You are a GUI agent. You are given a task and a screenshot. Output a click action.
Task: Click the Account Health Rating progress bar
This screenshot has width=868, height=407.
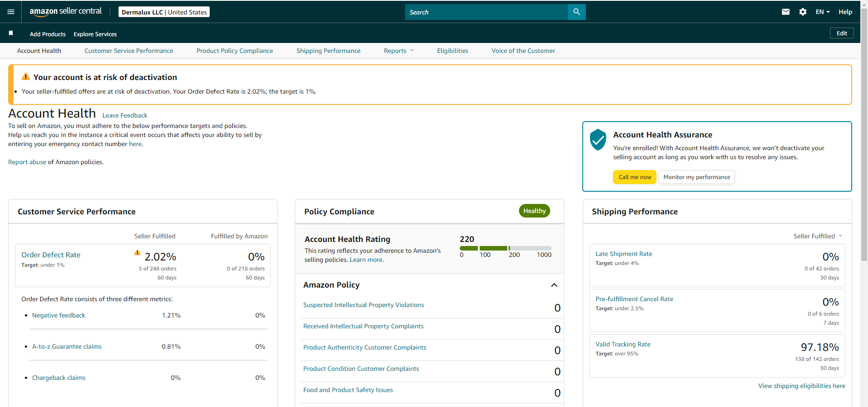505,248
